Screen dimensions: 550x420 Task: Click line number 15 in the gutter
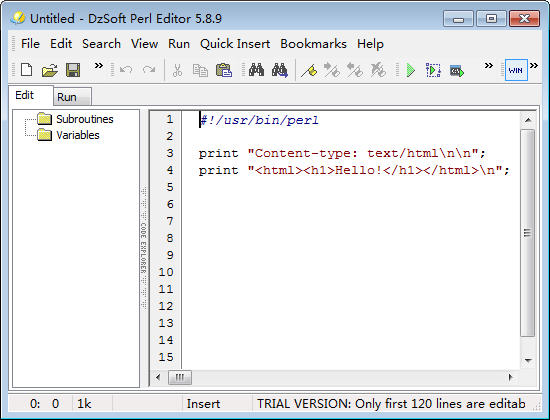point(166,357)
